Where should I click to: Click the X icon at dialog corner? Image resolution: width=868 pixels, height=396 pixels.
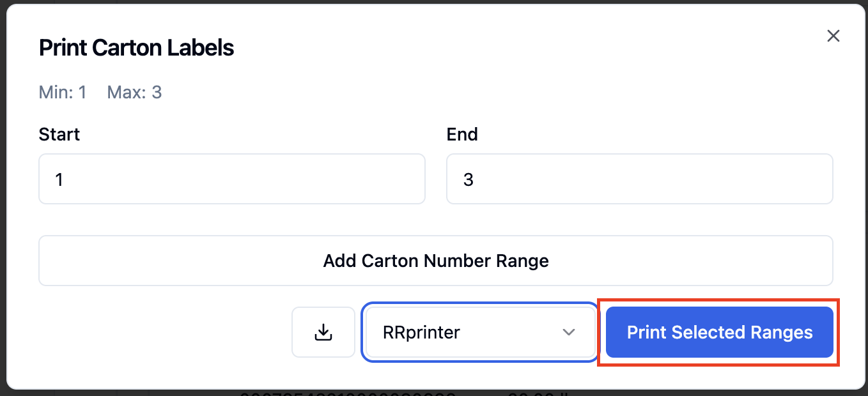point(833,36)
